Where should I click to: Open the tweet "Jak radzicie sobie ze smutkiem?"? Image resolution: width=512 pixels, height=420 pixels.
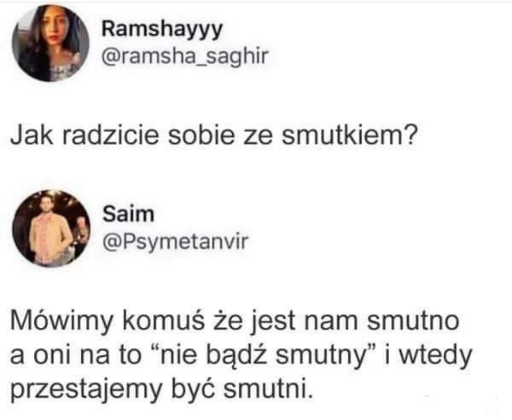214,135
